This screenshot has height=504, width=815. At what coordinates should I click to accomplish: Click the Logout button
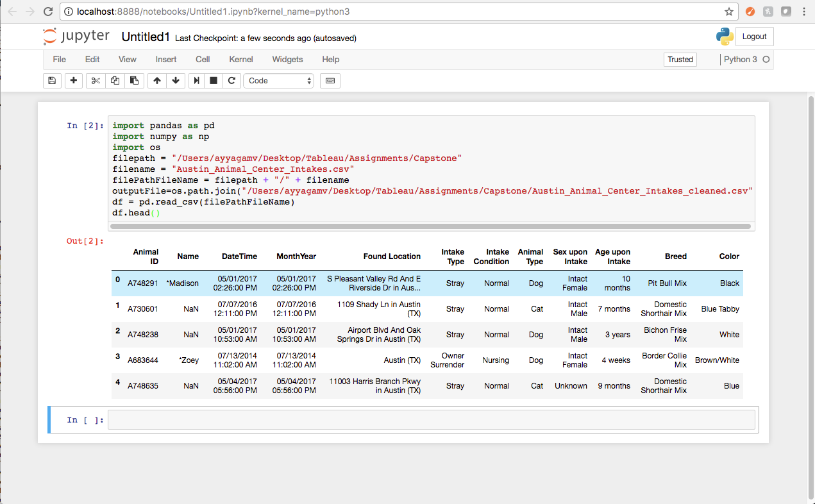(754, 37)
